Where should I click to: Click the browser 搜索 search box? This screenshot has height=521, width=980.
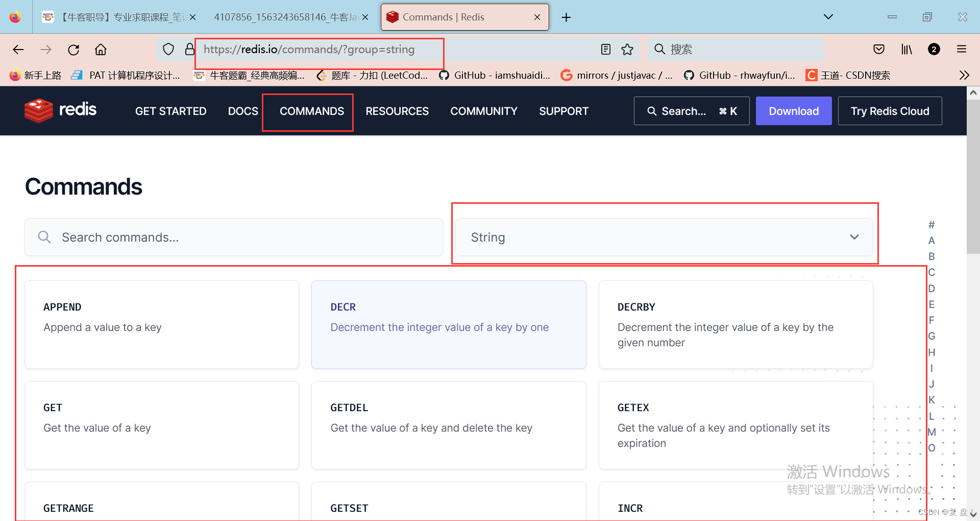point(735,49)
